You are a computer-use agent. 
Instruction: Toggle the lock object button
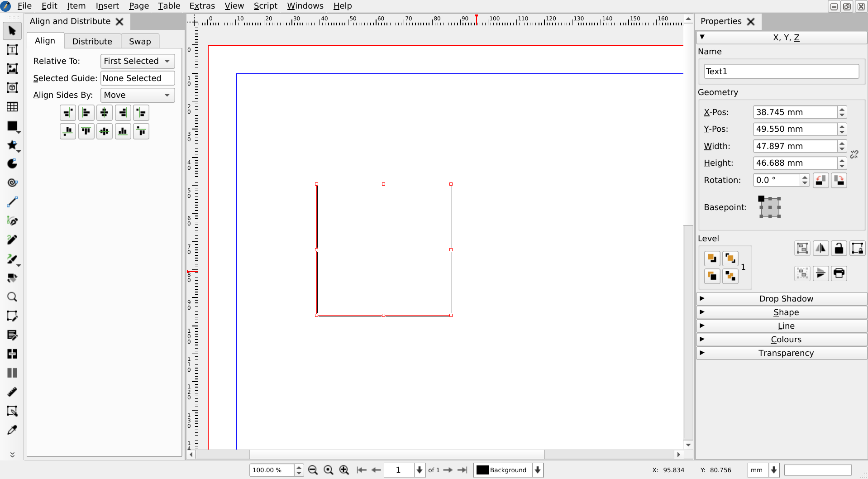839,248
